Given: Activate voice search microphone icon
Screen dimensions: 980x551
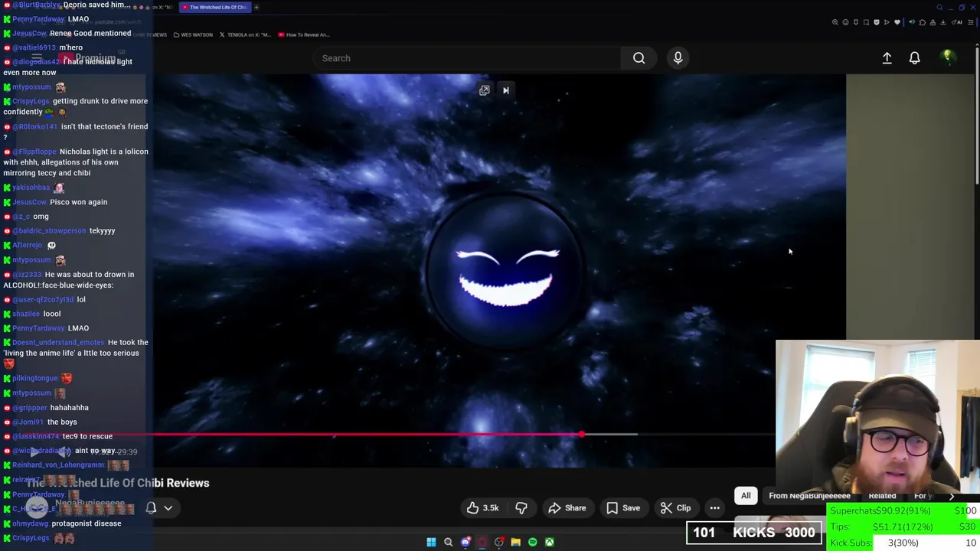Looking at the screenshot, I should click(x=678, y=58).
